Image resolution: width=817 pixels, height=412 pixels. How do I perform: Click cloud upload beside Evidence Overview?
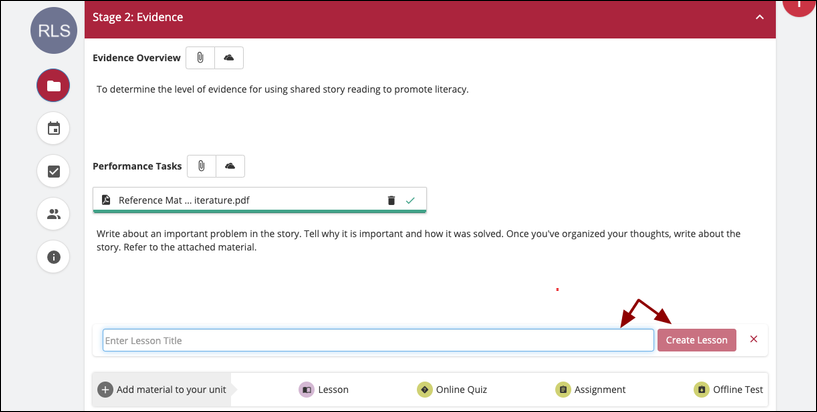coord(229,58)
